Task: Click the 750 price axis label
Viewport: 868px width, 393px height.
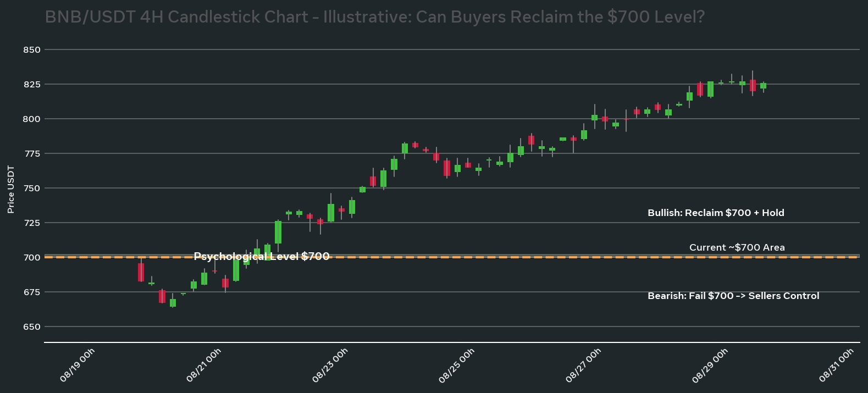Action: click(x=32, y=188)
